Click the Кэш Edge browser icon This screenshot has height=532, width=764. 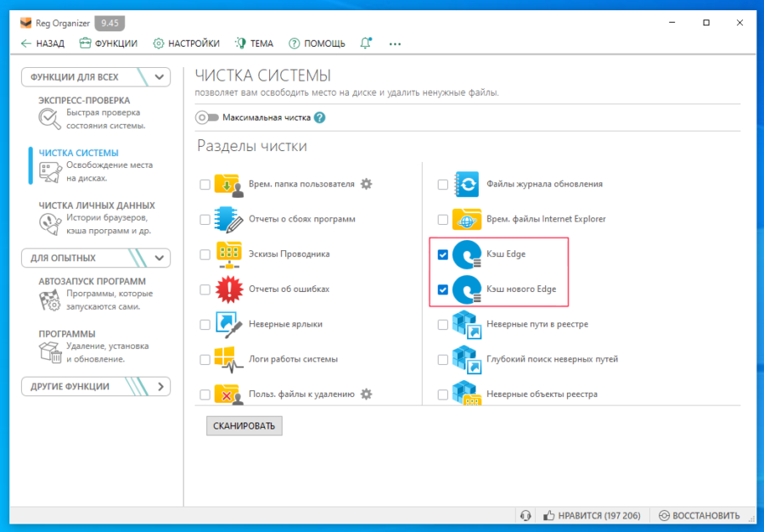pyautogui.click(x=466, y=255)
